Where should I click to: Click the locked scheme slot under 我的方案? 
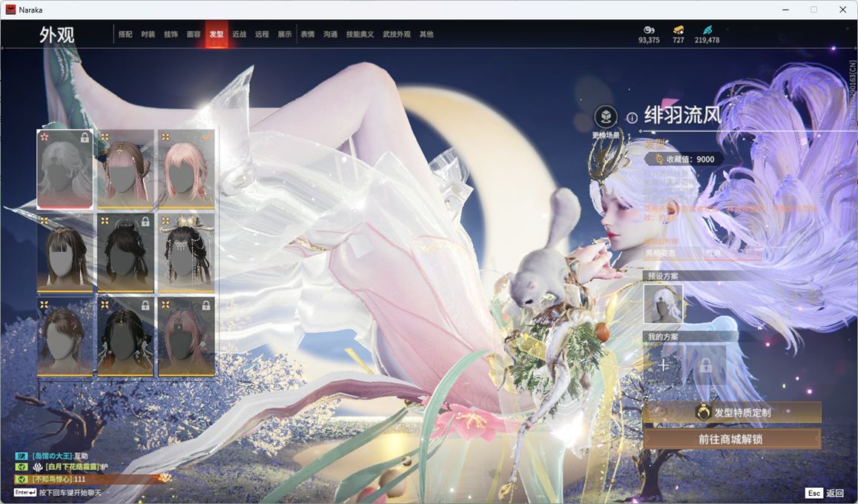706,365
